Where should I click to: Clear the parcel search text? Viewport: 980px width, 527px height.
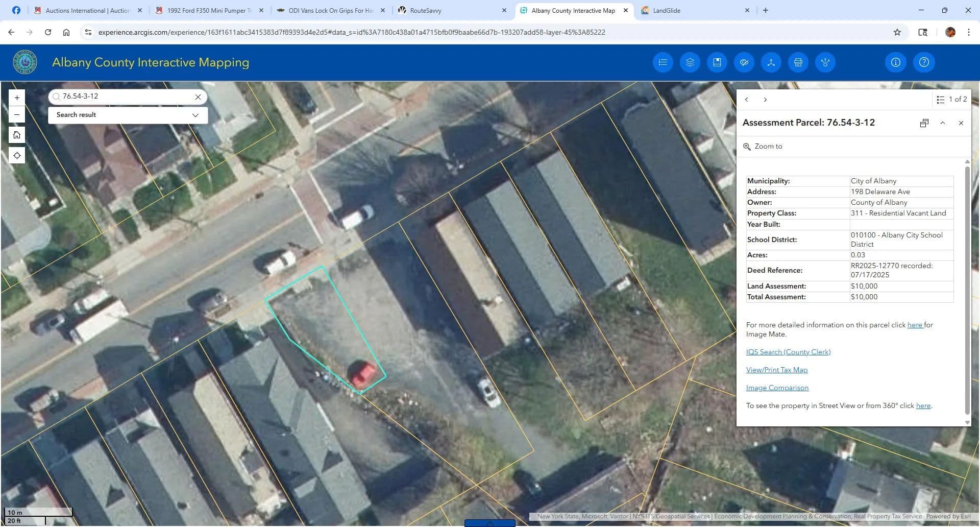[x=198, y=97]
